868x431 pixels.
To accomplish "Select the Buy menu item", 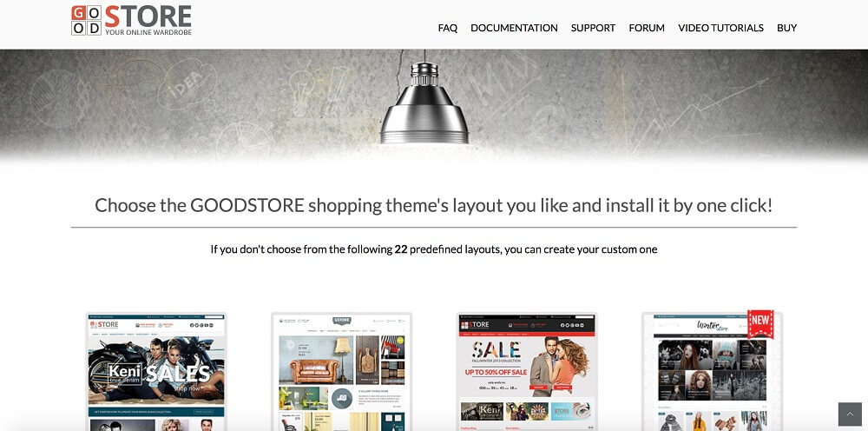I will click(x=786, y=28).
